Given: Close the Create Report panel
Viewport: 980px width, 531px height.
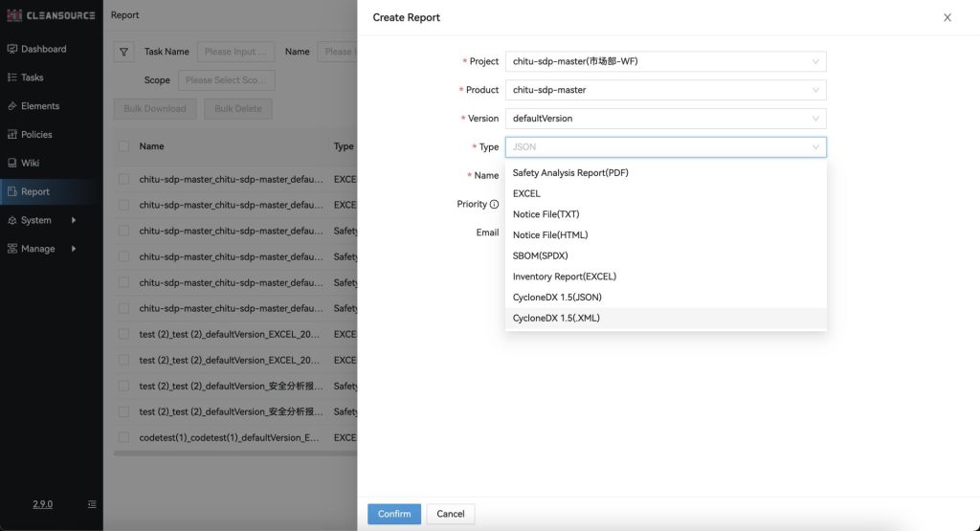Looking at the screenshot, I should click(947, 17).
